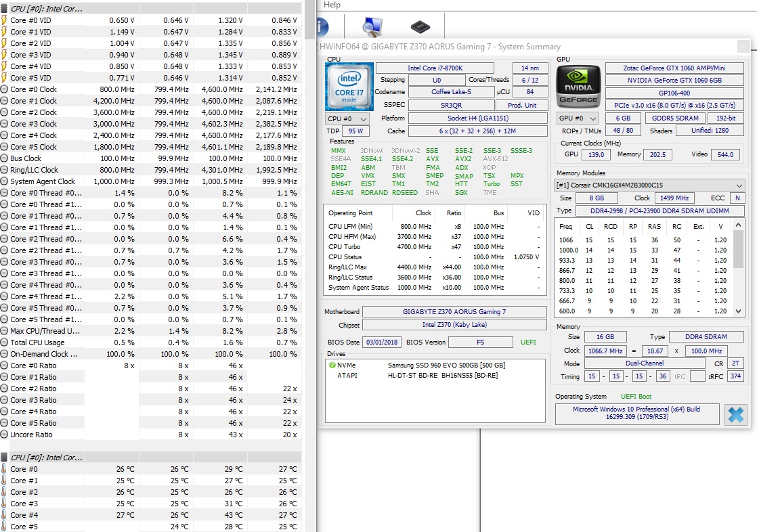
Task: Click the icon beside System Agent Clock
Action: pyautogui.click(x=4, y=181)
